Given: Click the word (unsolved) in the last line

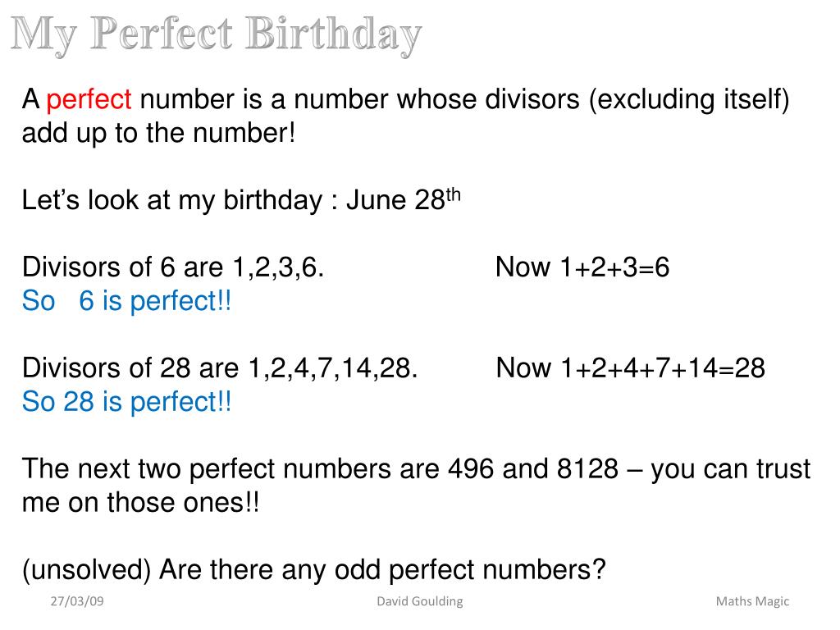Looking at the screenshot, I should 87,569.
